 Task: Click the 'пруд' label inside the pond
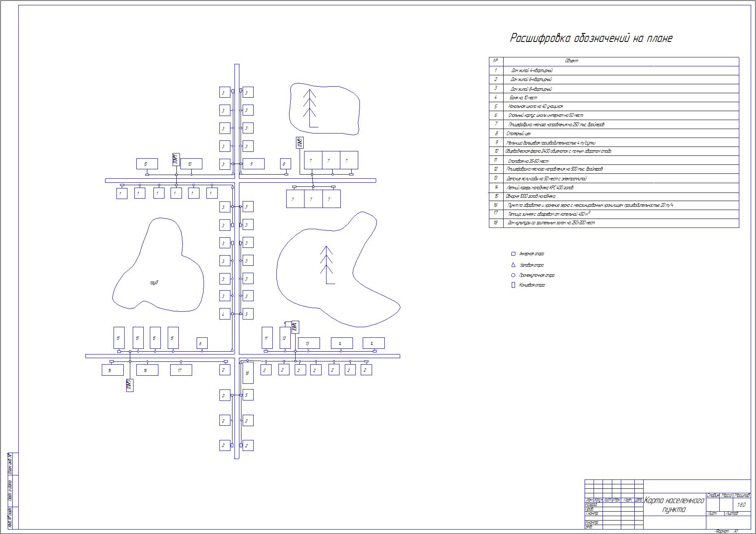pos(154,282)
